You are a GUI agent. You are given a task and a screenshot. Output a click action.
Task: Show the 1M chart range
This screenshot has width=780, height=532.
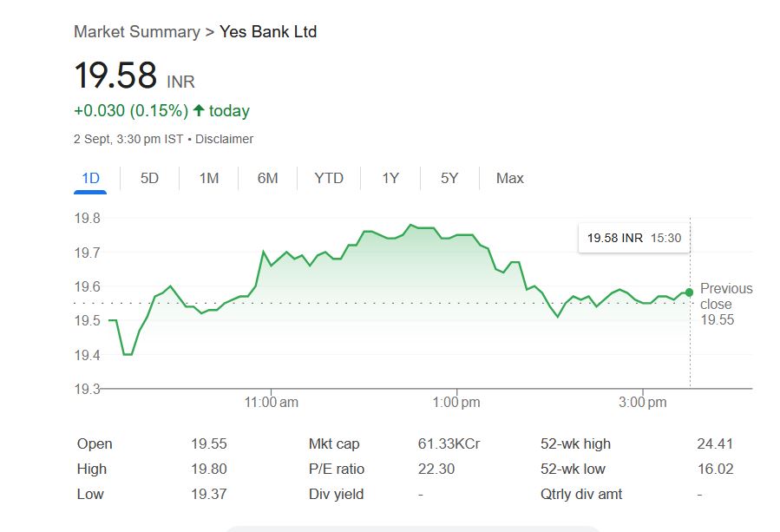coord(208,178)
